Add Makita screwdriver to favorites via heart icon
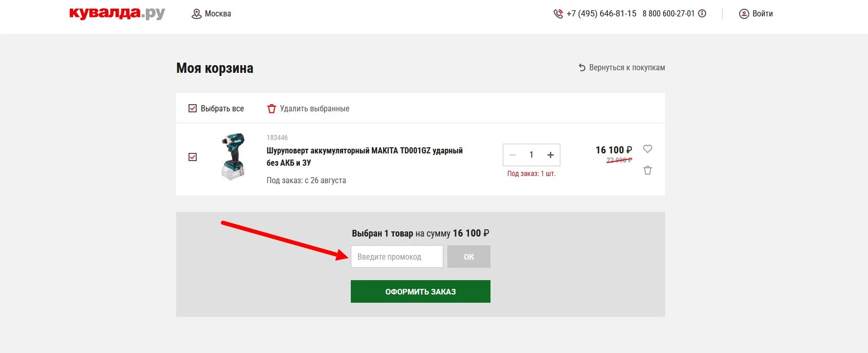This screenshot has height=353, width=868. pyautogui.click(x=648, y=149)
